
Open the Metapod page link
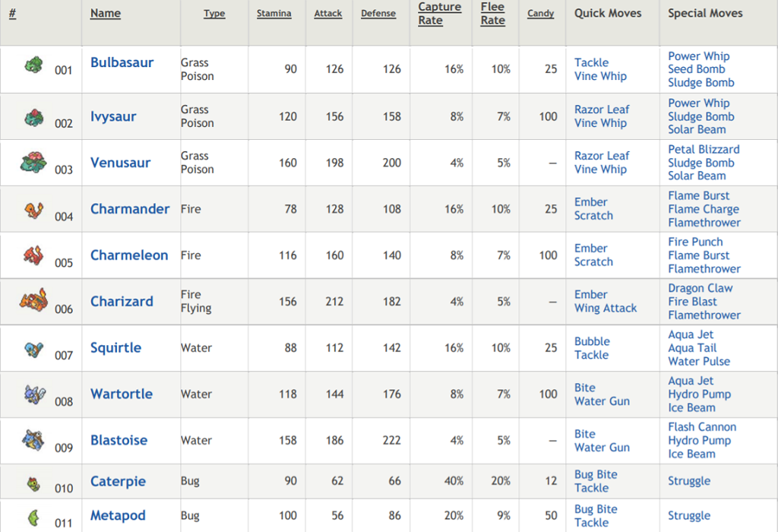coord(118,516)
